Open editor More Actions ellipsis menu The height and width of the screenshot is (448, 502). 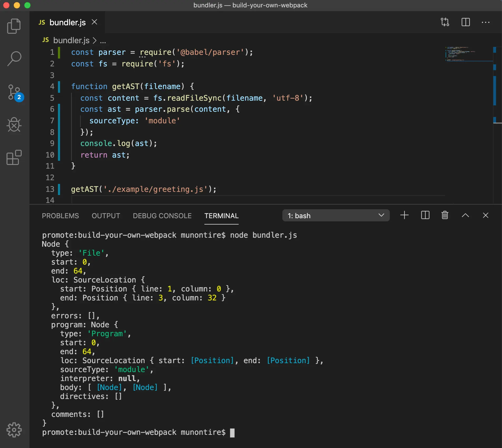485,22
